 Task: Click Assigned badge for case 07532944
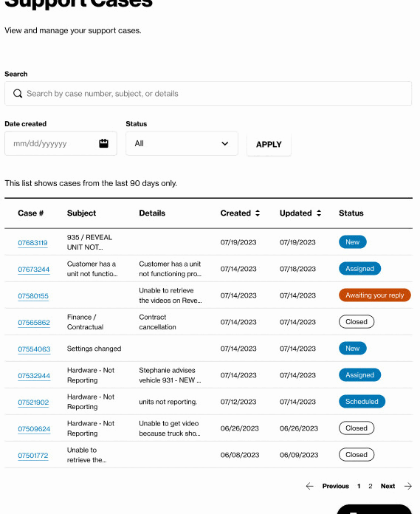point(359,374)
